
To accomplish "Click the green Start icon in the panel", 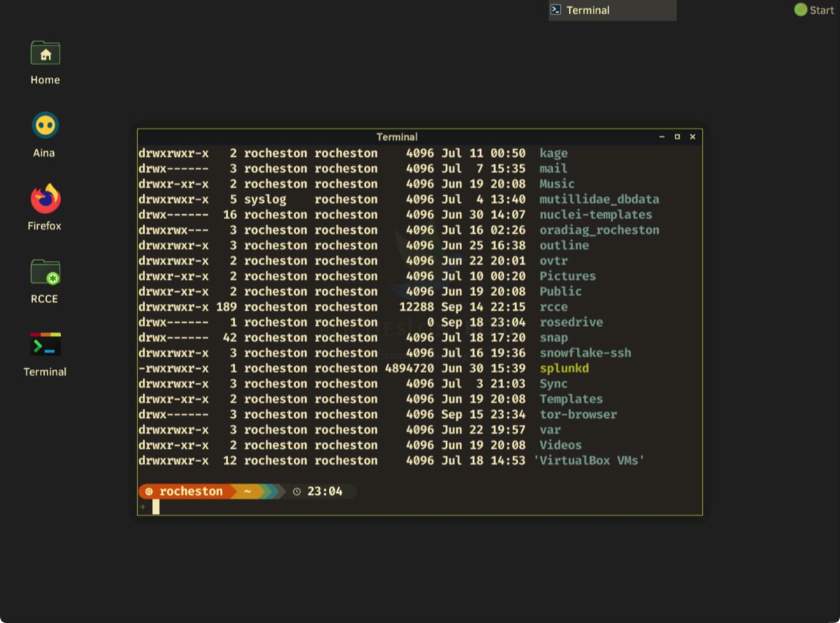I will click(801, 10).
